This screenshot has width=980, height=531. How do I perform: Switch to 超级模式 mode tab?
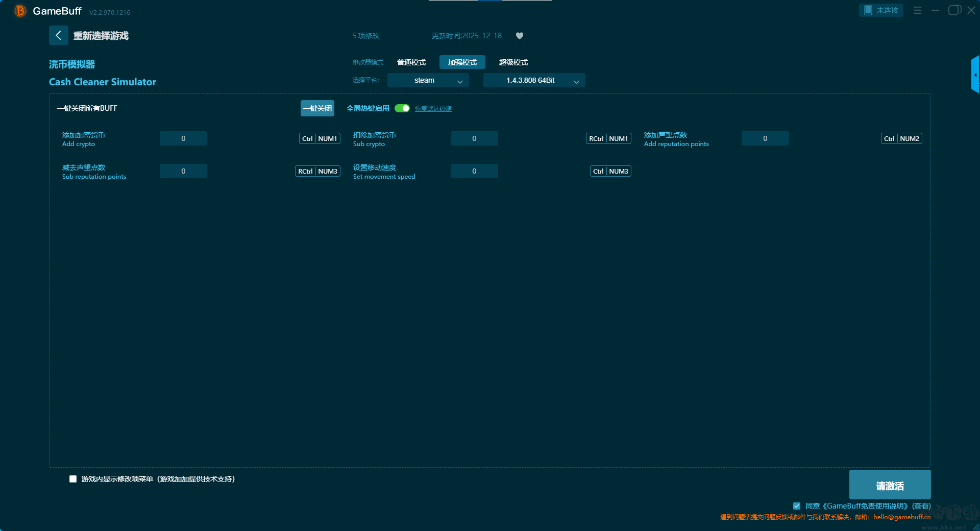pyautogui.click(x=513, y=62)
